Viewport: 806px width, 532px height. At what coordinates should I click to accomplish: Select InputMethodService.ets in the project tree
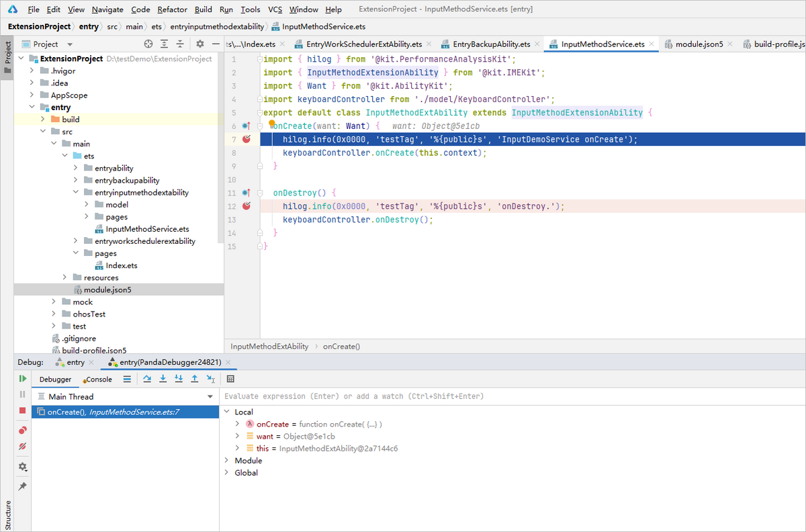[146, 229]
